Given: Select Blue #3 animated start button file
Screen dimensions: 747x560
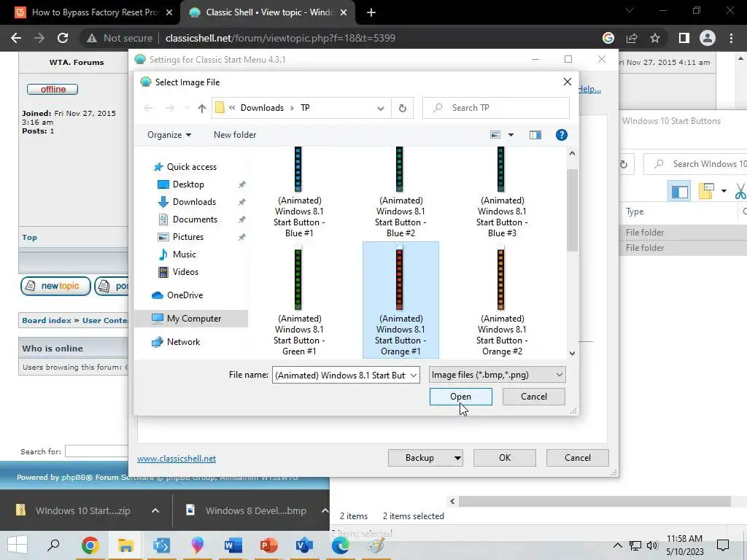Looking at the screenshot, I should click(502, 192).
